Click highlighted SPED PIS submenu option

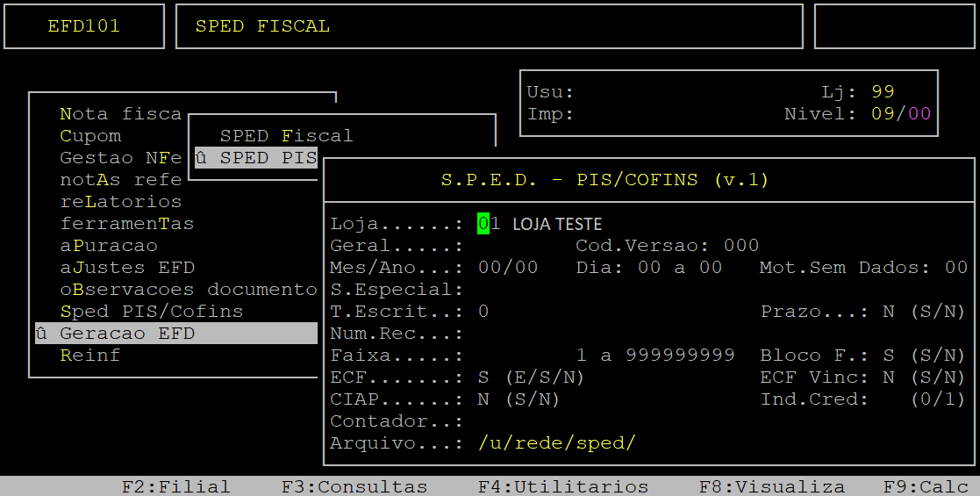click(256, 158)
